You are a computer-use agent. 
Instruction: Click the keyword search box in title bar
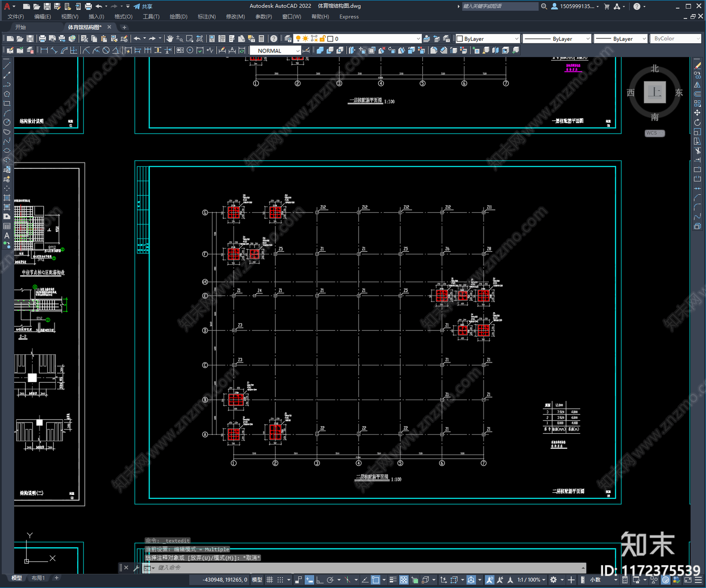[500, 6]
